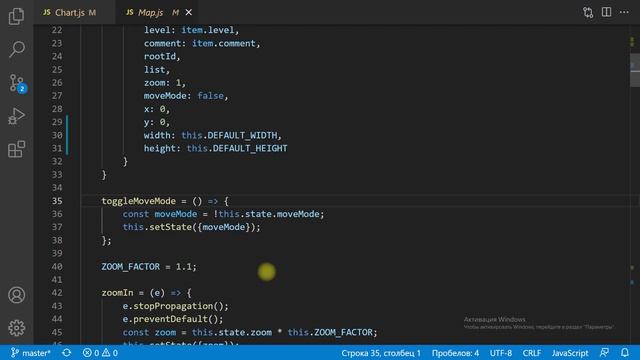Viewport: 640px width, 360px height.
Task: Click 'item.comment' on line 23
Action: pos(224,43)
